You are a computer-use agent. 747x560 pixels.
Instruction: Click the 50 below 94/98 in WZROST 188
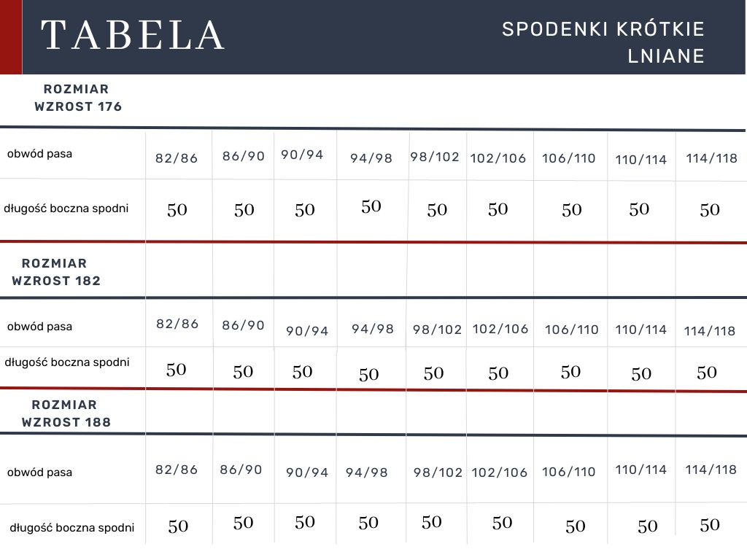click(368, 523)
